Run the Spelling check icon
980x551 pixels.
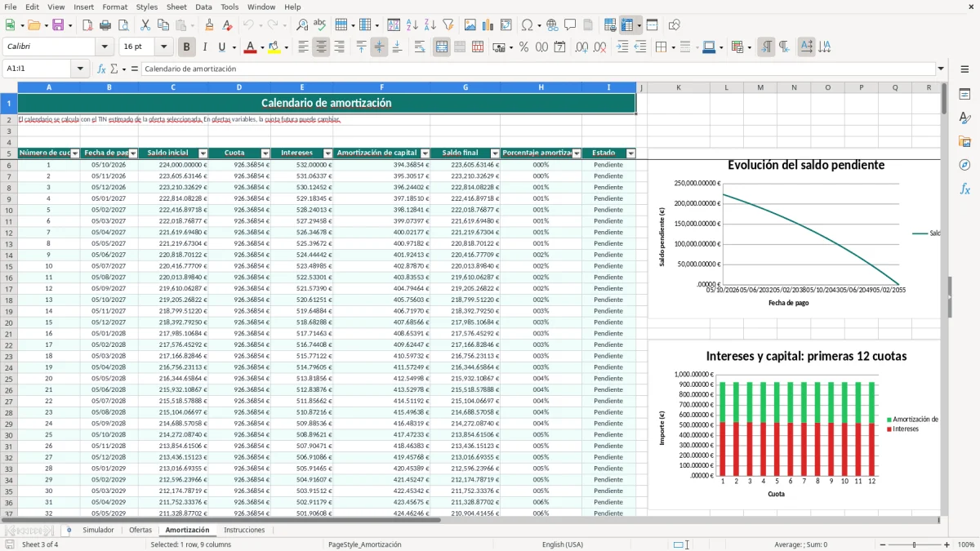(319, 25)
